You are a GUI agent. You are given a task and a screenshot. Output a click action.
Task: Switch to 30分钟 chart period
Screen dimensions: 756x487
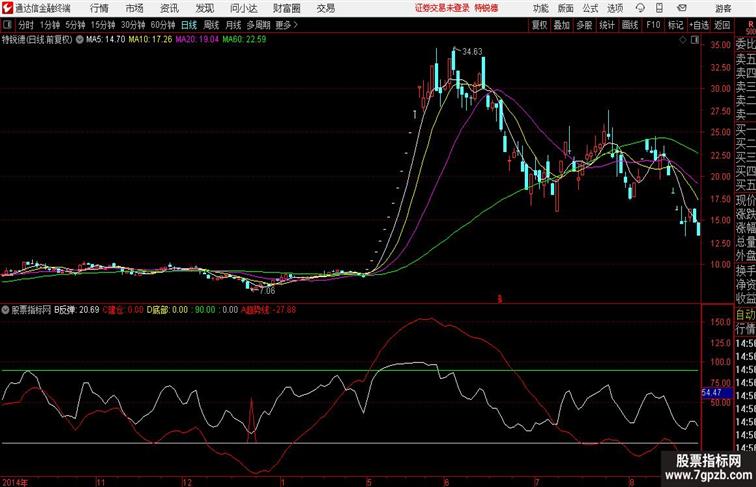pyautogui.click(x=133, y=25)
